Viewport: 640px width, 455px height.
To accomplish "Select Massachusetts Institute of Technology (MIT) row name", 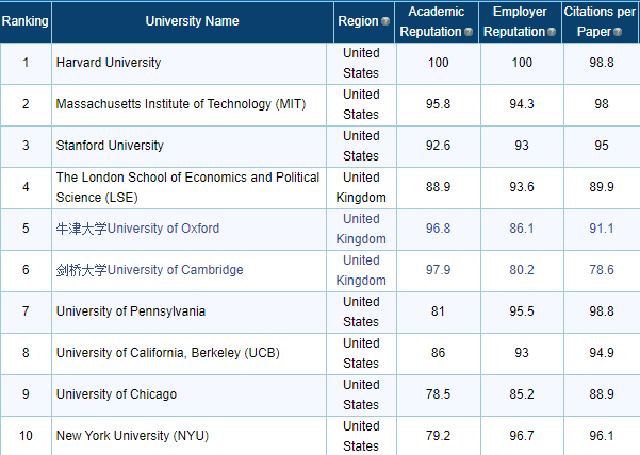I will click(180, 104).
